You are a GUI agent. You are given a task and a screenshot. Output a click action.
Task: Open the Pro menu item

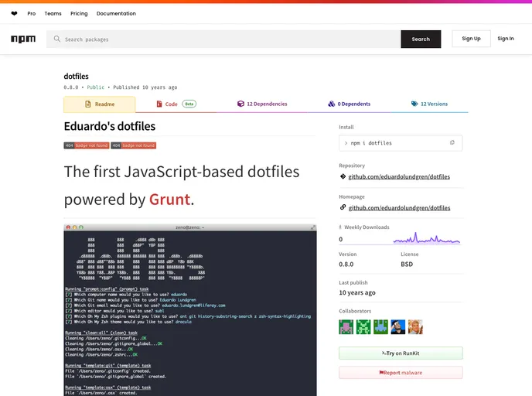(x=32, y=14)
